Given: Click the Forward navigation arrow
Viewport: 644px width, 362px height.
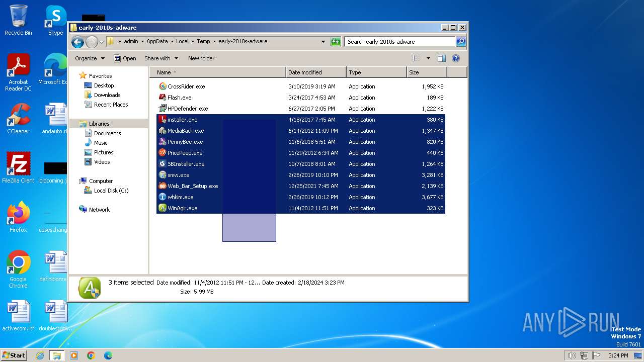Looking at the screenshot, I should coord(92,42).
